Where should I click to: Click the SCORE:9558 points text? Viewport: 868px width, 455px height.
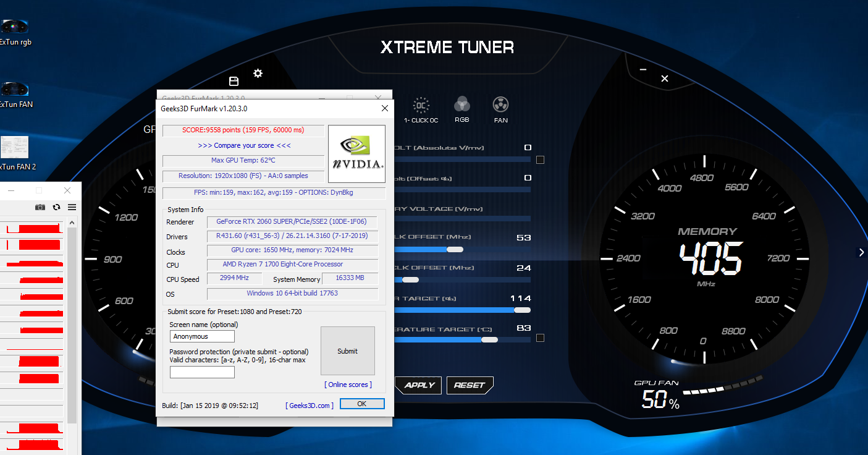point(243,130)
